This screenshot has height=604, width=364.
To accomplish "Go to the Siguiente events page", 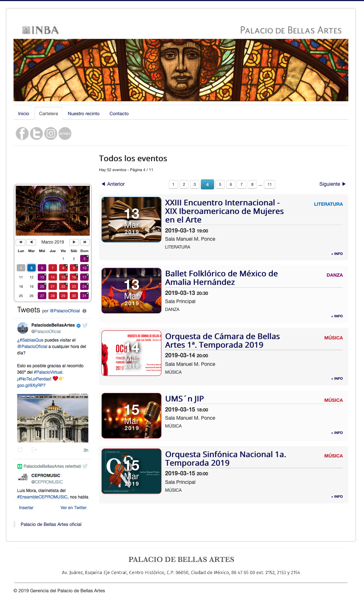I will [333, 184].
